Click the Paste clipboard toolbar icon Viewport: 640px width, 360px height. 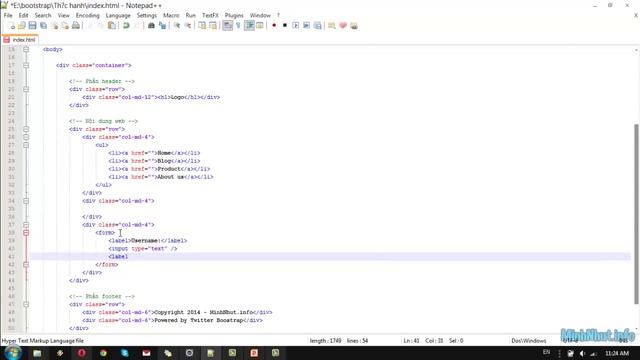111,26
